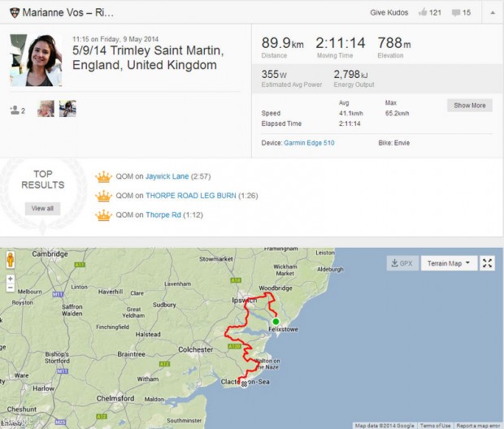Download the GPX file
This screenshot has height=429, width=504.
coord(402,263)
